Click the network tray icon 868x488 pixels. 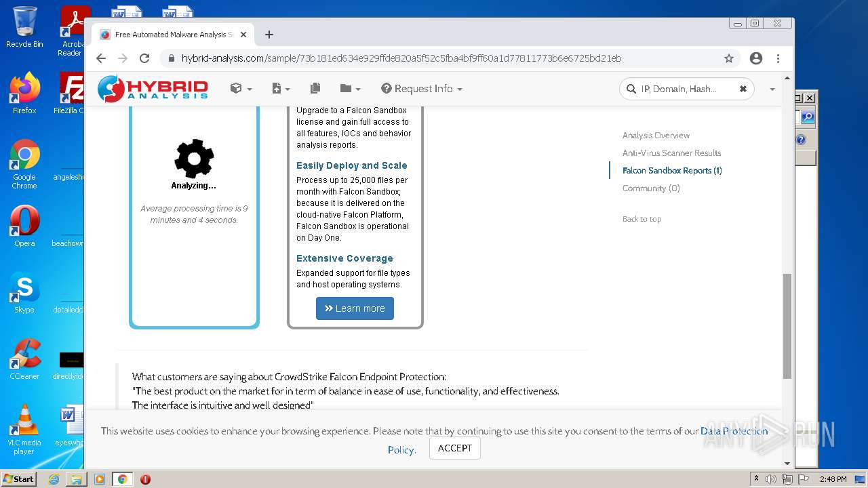(787, 479)
